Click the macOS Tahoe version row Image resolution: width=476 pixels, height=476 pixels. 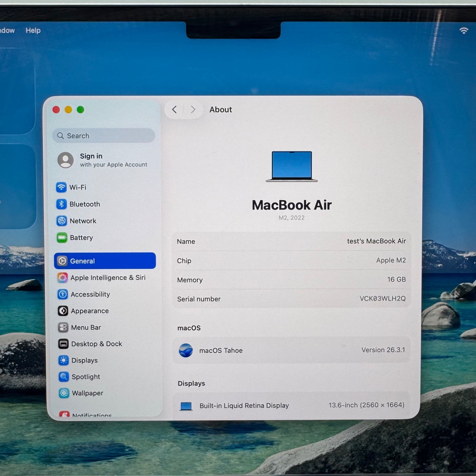[x=291, y=350]
